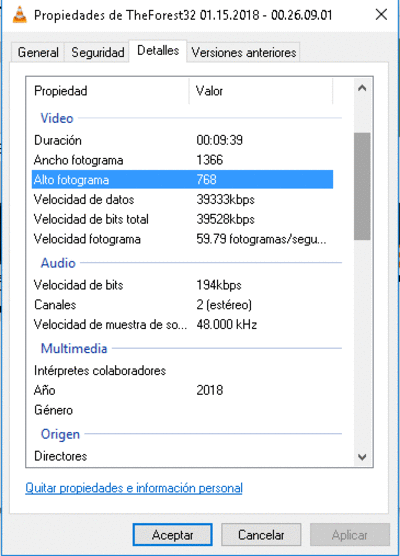Viewport: 400px width, 556px height.
Task: Select the Velocidad de datos row
Action: click(182, 200)
